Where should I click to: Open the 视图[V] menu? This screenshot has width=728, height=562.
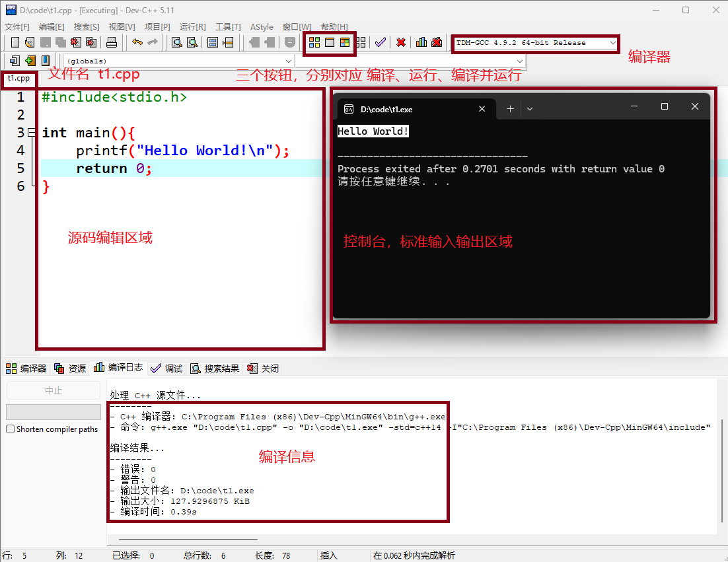(122, 27)
